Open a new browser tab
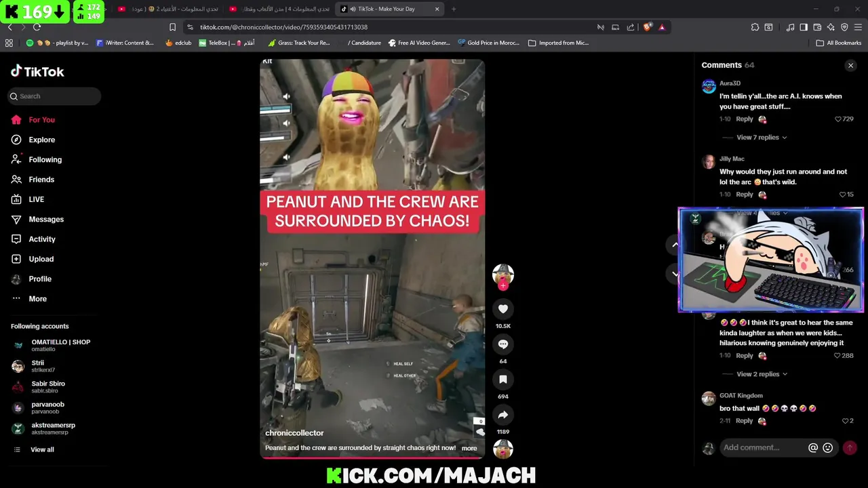Viewport: 868px width, 488px height. pyautogui.click(x=454, y=9)
